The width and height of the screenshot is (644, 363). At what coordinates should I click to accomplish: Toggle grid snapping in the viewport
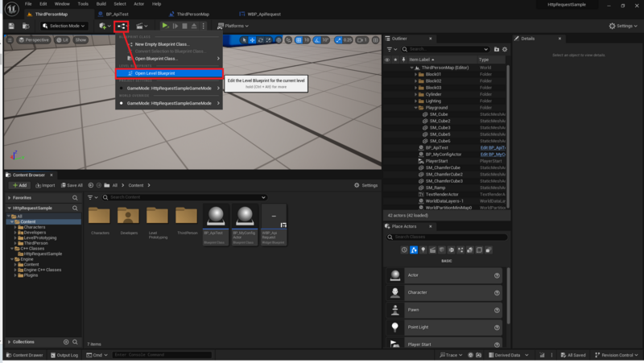(299, 39)
